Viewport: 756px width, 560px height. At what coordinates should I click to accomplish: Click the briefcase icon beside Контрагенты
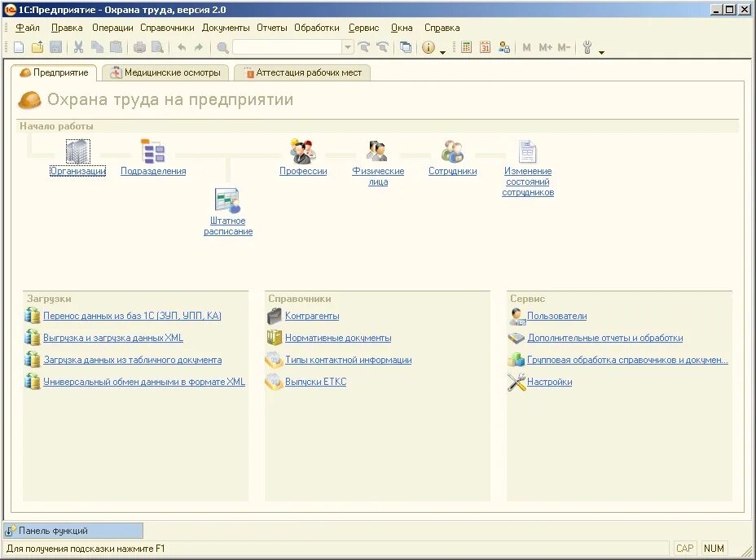[x=275, y=316]
